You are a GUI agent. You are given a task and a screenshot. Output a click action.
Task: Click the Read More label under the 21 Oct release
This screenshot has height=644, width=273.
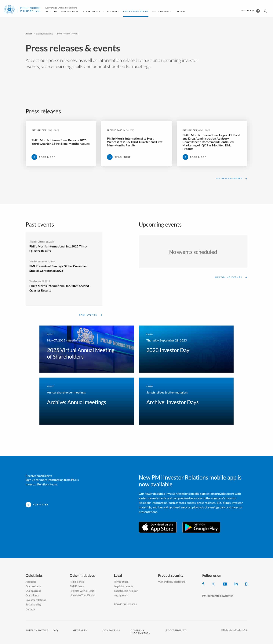[47, 157]
